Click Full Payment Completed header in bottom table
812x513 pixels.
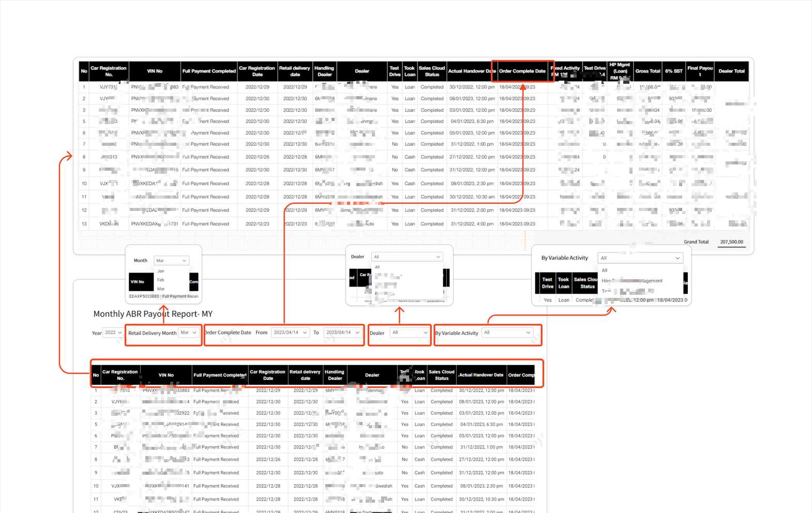[x=220, y=375]
